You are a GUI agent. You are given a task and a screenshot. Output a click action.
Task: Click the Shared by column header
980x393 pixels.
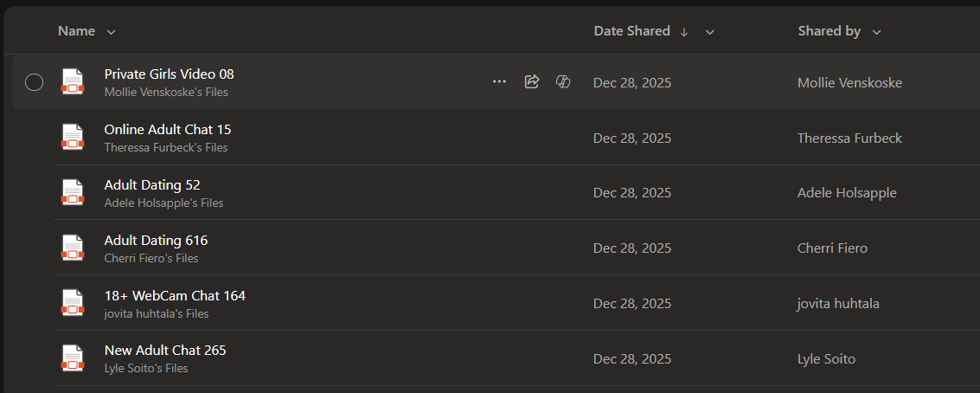point(829,31)
